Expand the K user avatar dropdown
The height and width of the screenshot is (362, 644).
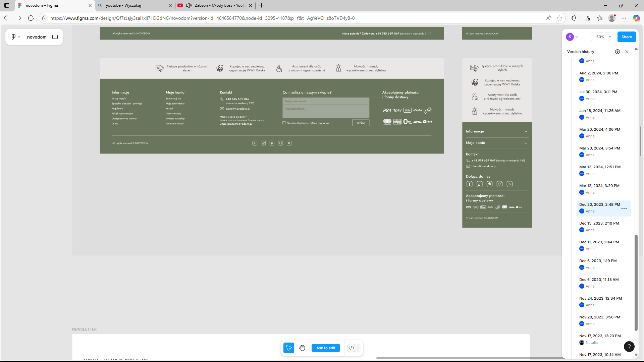pyautogui.click(x=572, y=37)
